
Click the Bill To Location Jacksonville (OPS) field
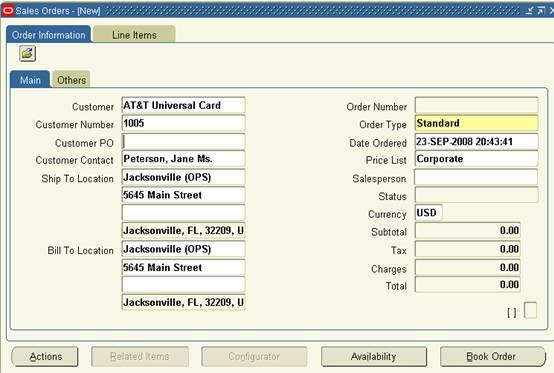click(x=183, y=249)
